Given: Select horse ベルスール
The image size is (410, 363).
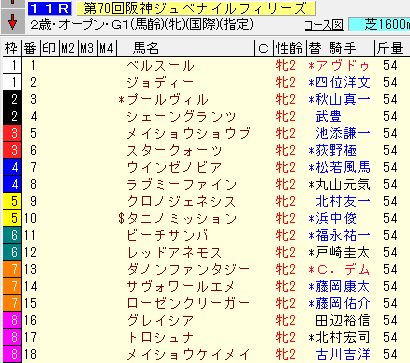Looking at the screenshot, I should coord(160,65).
